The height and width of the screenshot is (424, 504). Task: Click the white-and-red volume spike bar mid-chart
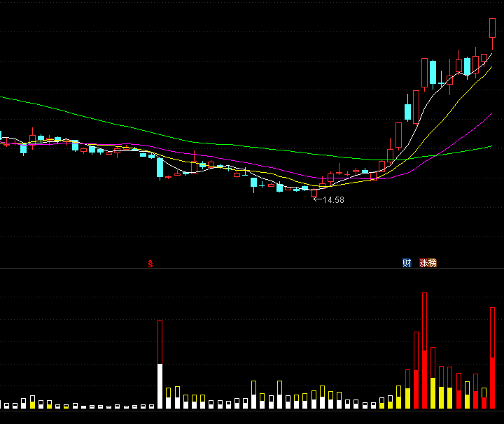coord(160,365)
